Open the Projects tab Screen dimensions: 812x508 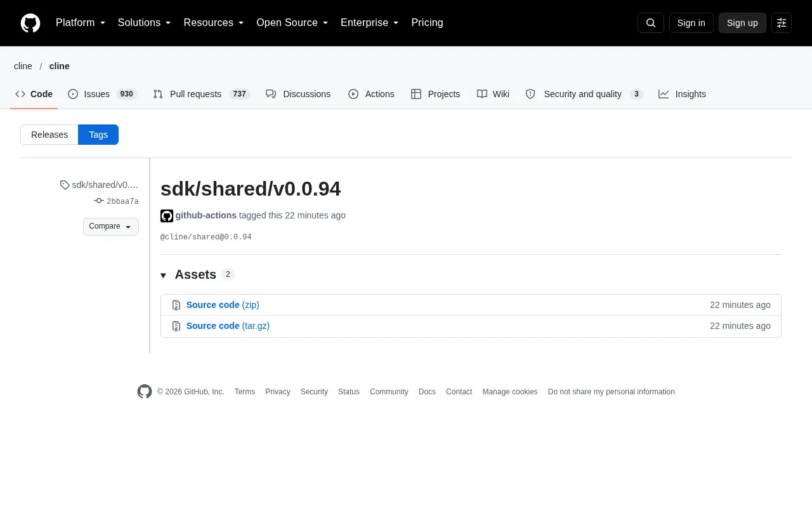(x=436, y=94)
